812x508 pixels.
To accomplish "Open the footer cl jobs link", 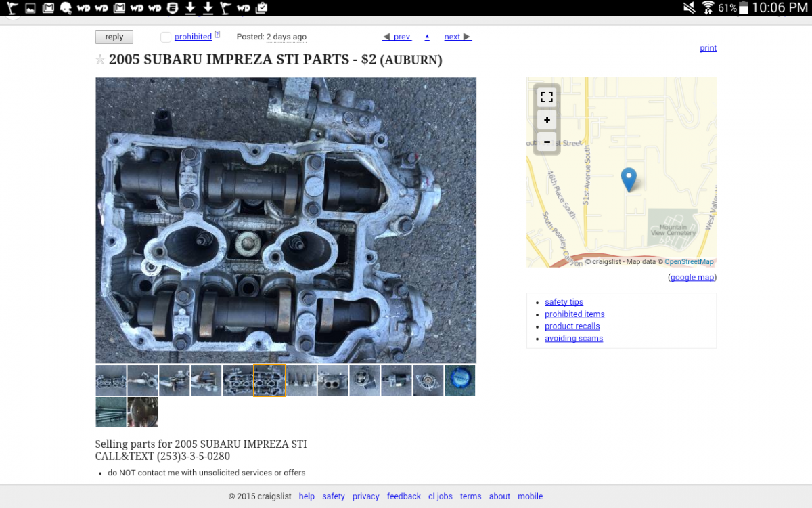I will [441, 496].
